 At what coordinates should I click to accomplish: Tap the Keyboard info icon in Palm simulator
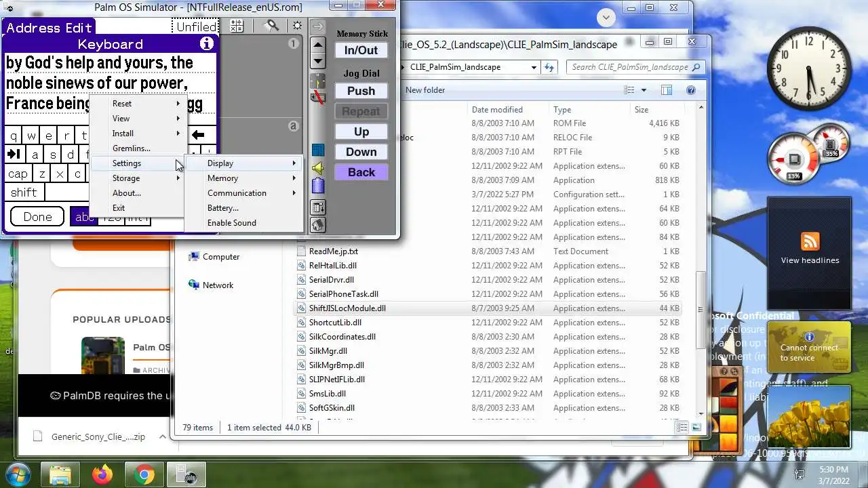[x=207, y=44]
